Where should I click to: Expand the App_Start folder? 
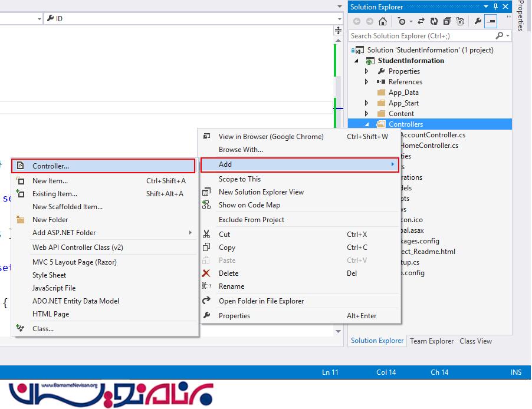click(366, 103)
